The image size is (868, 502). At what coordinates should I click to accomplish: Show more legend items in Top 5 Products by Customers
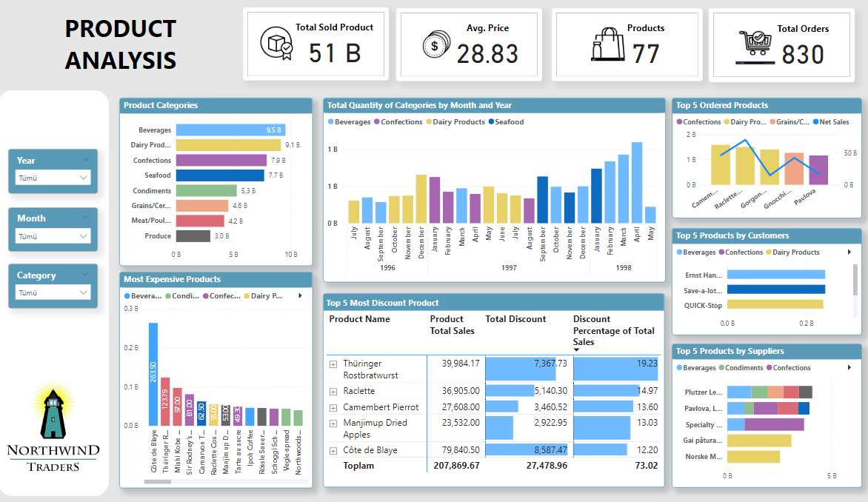click(849, 252)
